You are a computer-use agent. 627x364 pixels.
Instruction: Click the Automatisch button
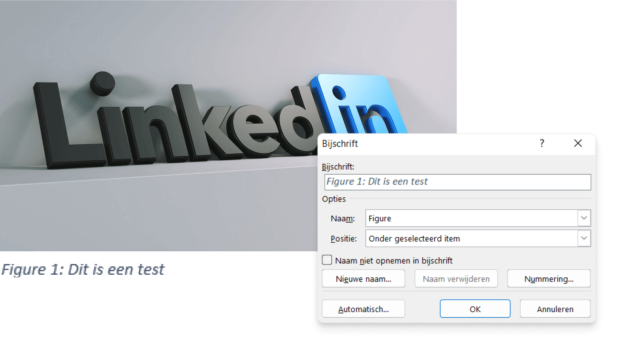pyautogui.click(x=363, y=309)
